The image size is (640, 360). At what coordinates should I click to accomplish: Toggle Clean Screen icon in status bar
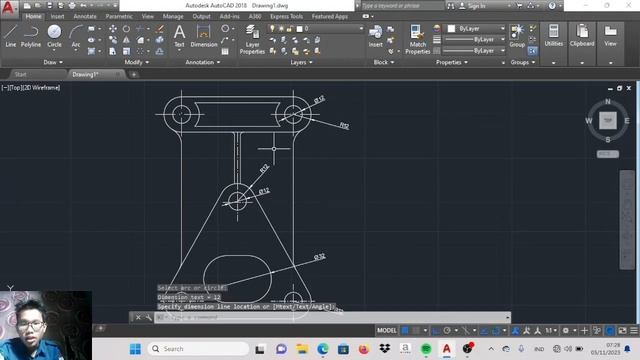point(622,330)
